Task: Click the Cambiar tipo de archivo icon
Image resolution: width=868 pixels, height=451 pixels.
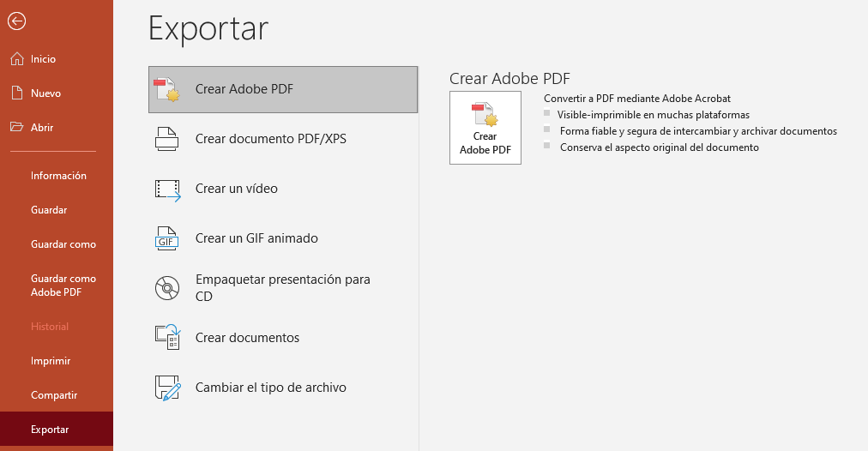Action: [167, 388]
